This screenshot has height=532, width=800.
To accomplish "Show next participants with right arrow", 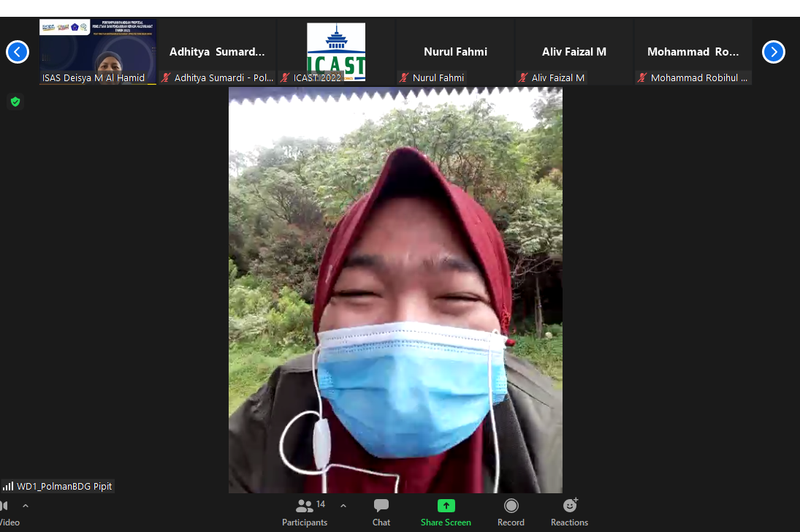I will tap(773, 52).
